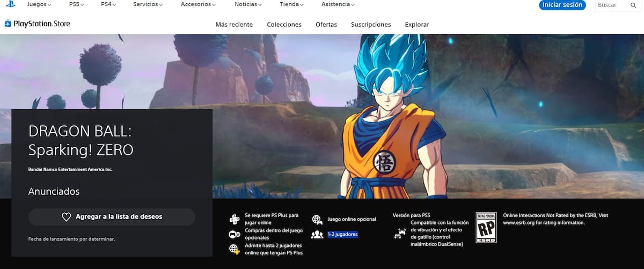
Task: Click the heart wishlist icon
Action: (x=66, y=217)
